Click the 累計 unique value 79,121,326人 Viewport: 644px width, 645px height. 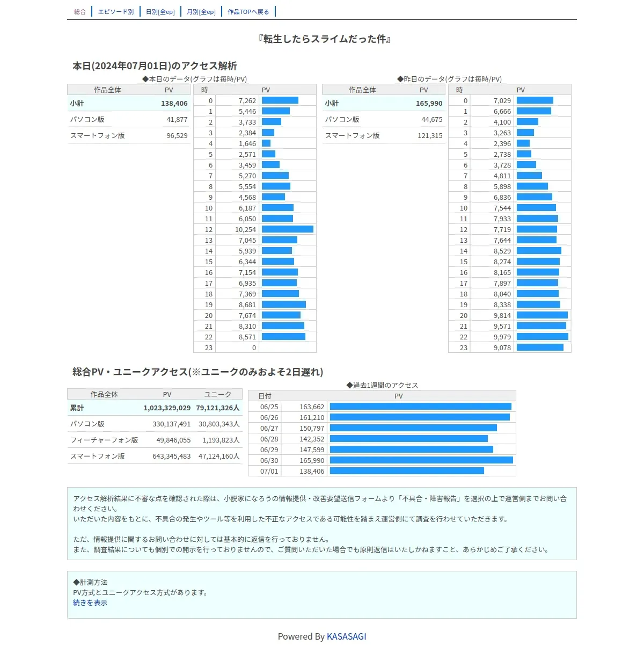coord(218,408)
